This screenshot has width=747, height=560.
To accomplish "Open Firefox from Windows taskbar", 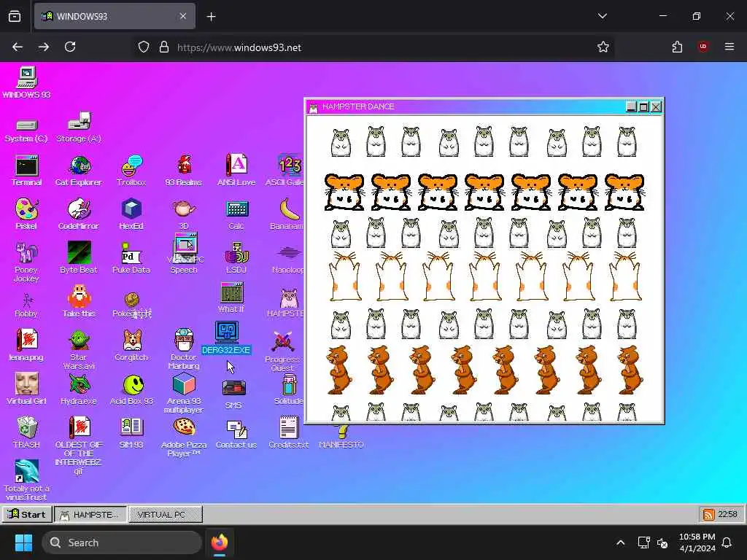I will (x=219, y=542).
